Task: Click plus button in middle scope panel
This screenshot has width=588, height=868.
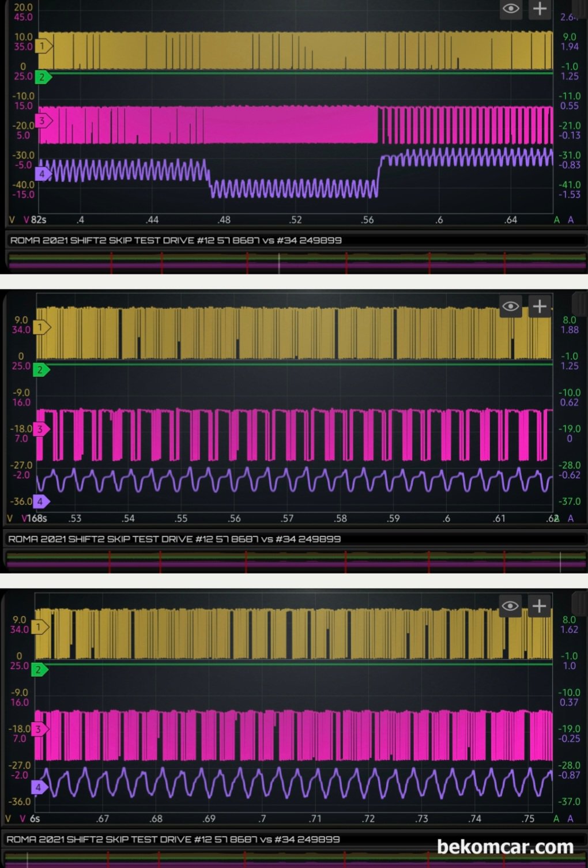Action: point(540,306)
